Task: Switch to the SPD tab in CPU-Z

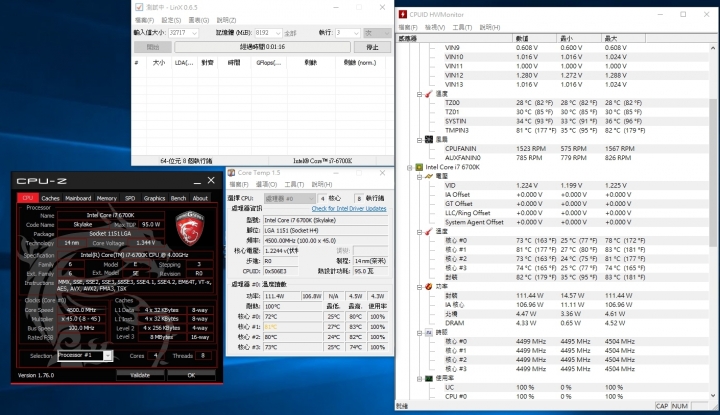Action: (130, 198)
